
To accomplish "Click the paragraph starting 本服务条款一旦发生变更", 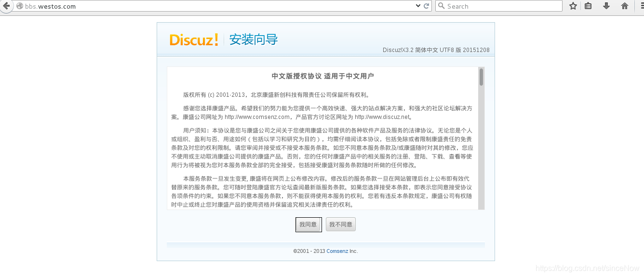I will point(322,192).
